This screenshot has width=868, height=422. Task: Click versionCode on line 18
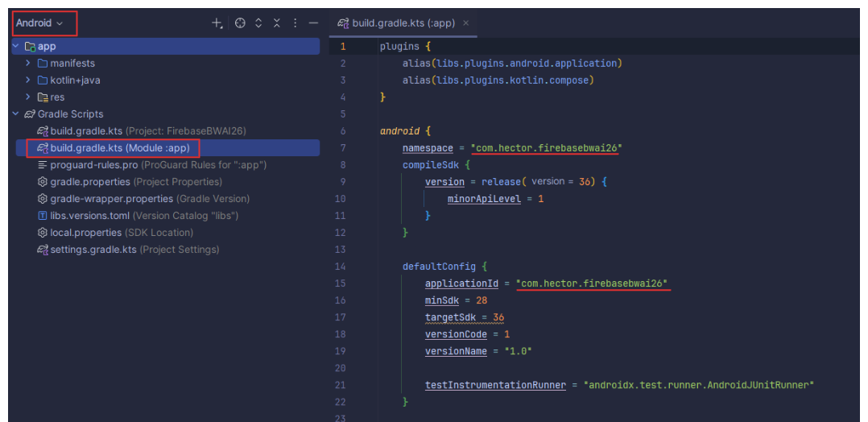point(456,334)
